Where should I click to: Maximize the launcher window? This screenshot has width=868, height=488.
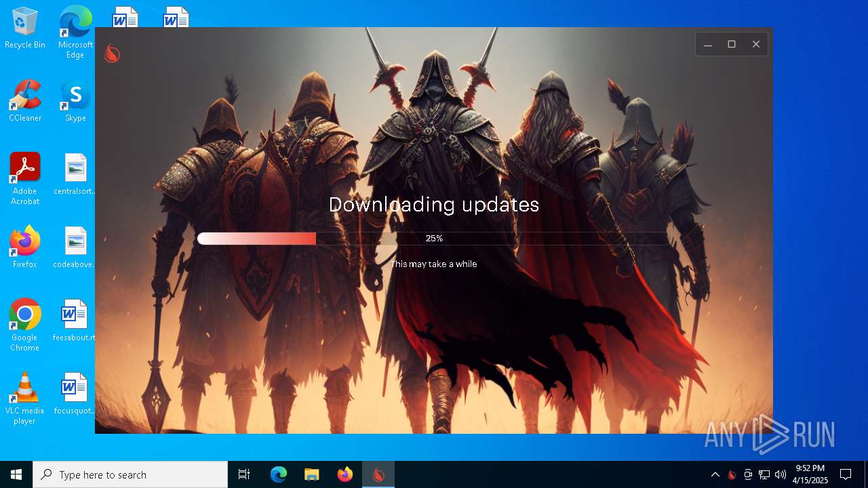[732, 44]
